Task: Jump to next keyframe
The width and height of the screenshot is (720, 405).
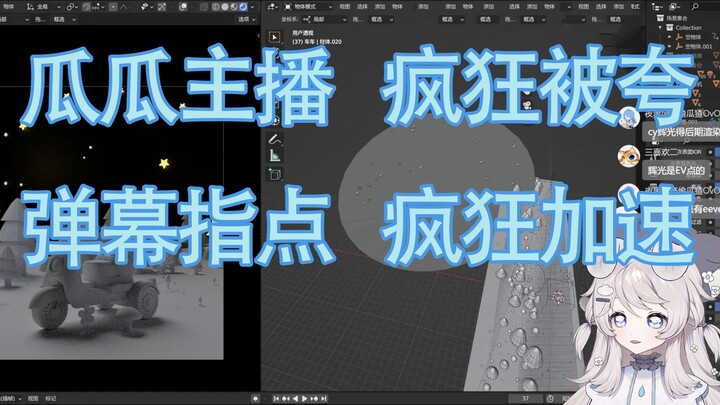Action: pos(315,398)
